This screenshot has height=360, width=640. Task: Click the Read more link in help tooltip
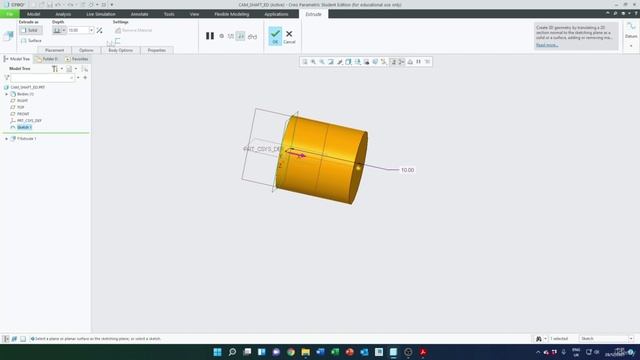[x=547, y=45]
